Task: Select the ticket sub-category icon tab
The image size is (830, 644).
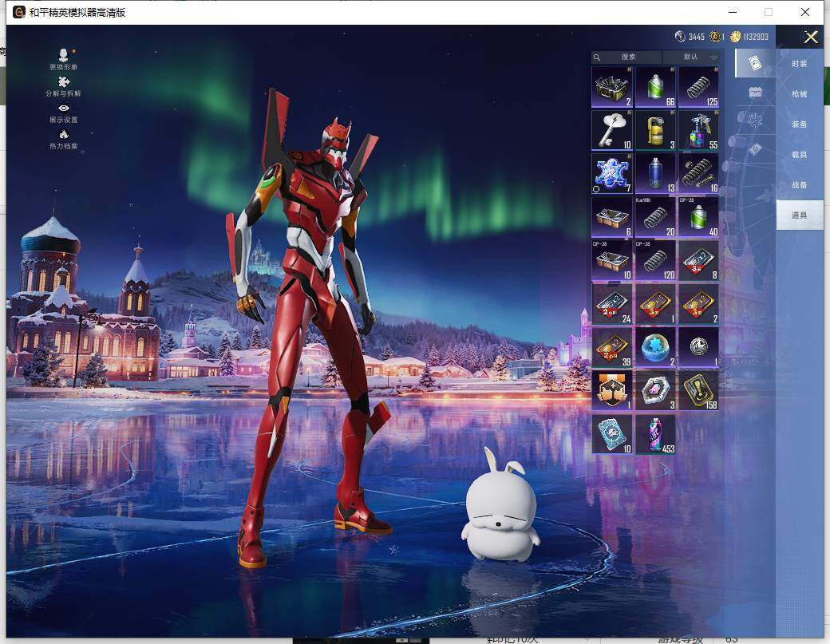Action: click(755, 149)
